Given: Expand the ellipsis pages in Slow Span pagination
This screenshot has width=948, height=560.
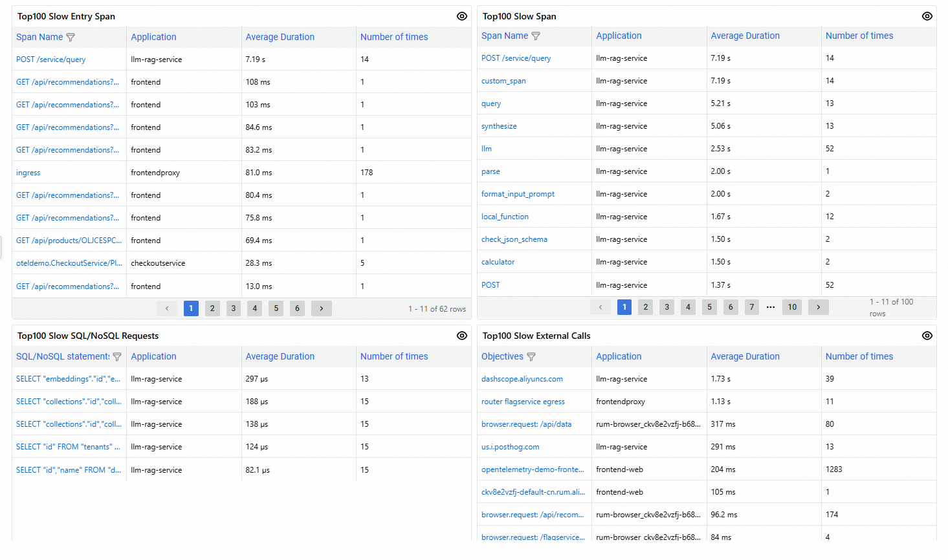Looking at the screenshot, I should (771, 307).
